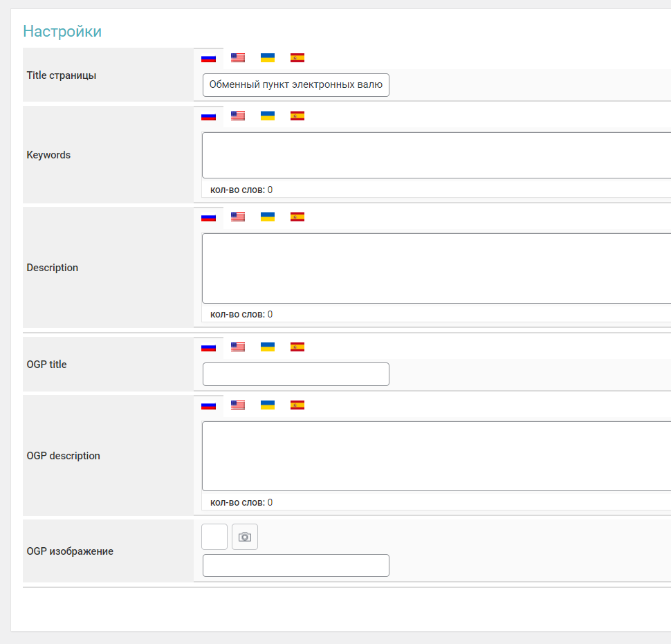The width and height of the screenshot is (671, 644).
Task: Click inside the Description text area
Action: (436, 268)
